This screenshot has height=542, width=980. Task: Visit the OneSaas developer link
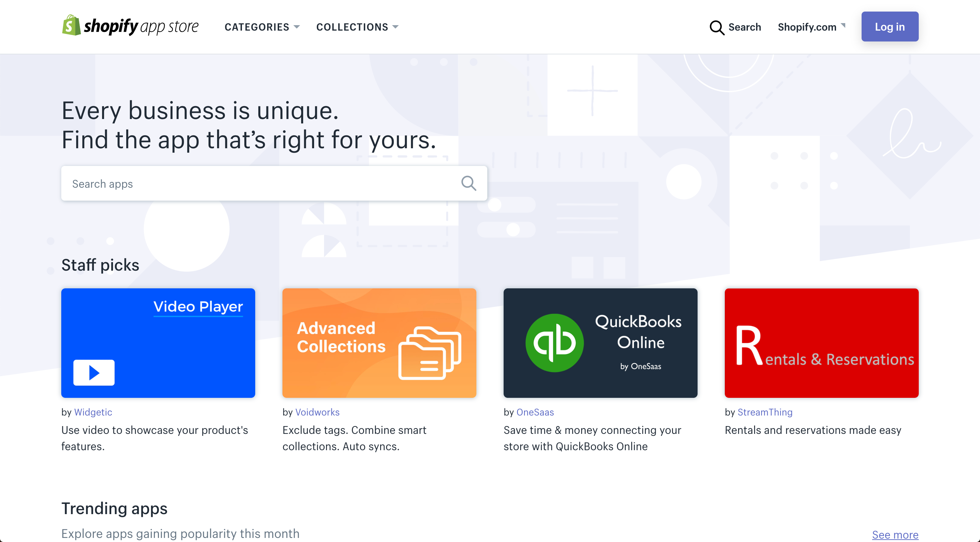[535, 412]
